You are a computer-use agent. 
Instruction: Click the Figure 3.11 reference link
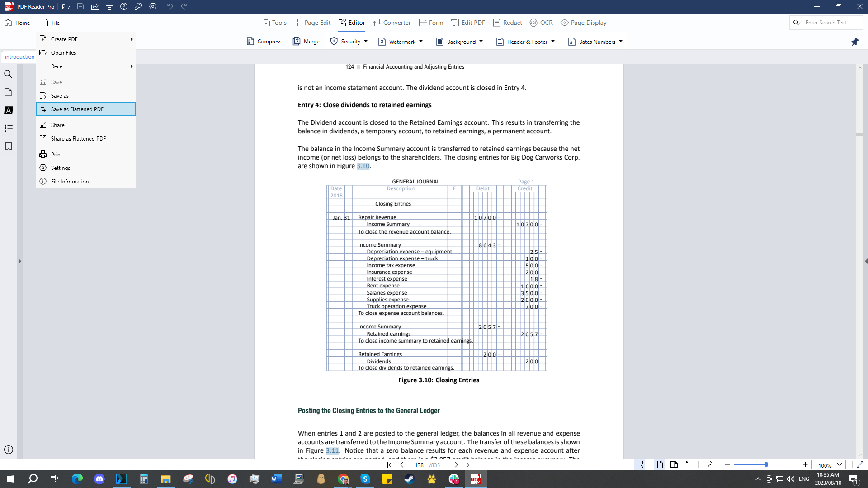click(x=332, y=450)
